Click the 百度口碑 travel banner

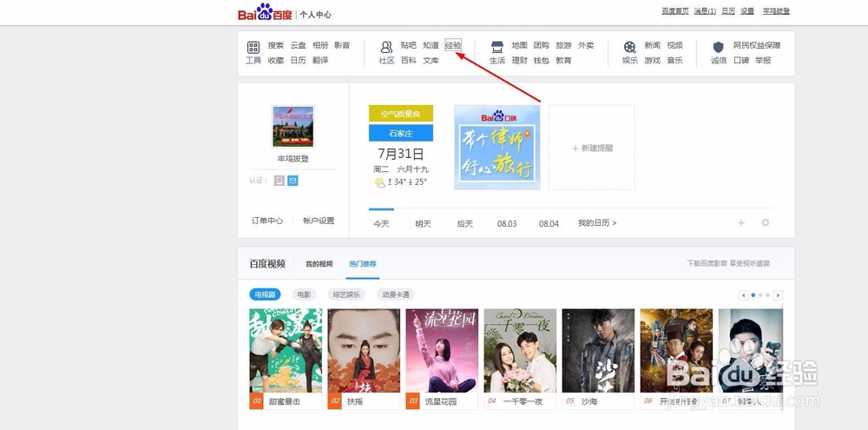(x=497, y=148)
